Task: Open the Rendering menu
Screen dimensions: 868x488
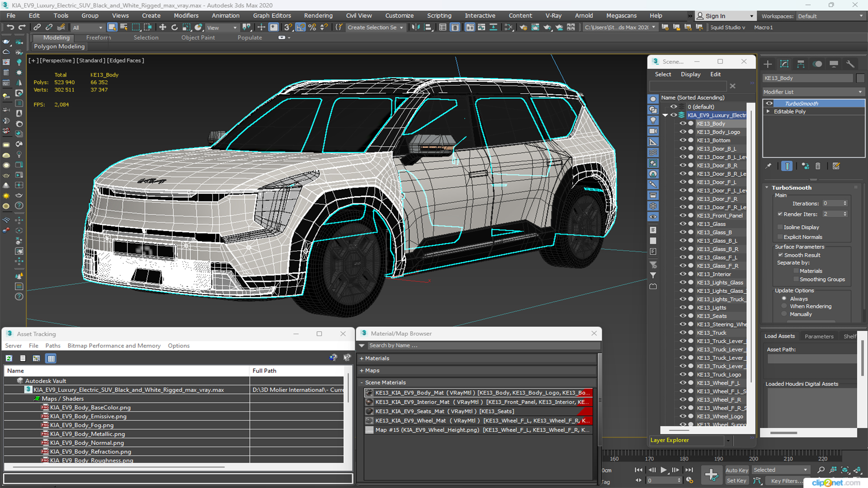Action: pos(318,15)
